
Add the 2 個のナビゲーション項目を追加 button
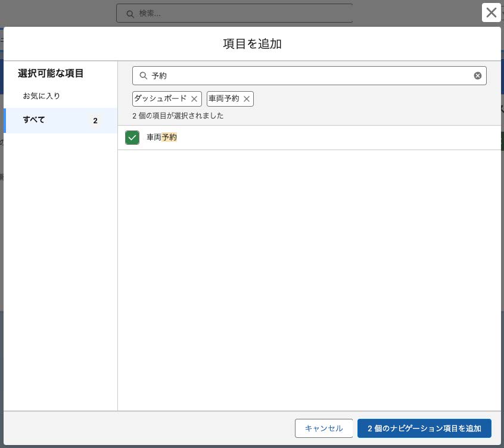click(x=424, y=428)
